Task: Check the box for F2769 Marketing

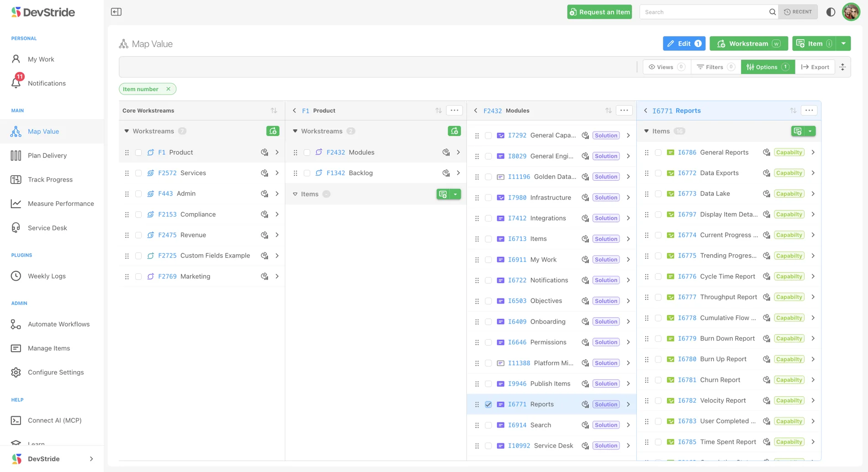Action: point(138,277)
